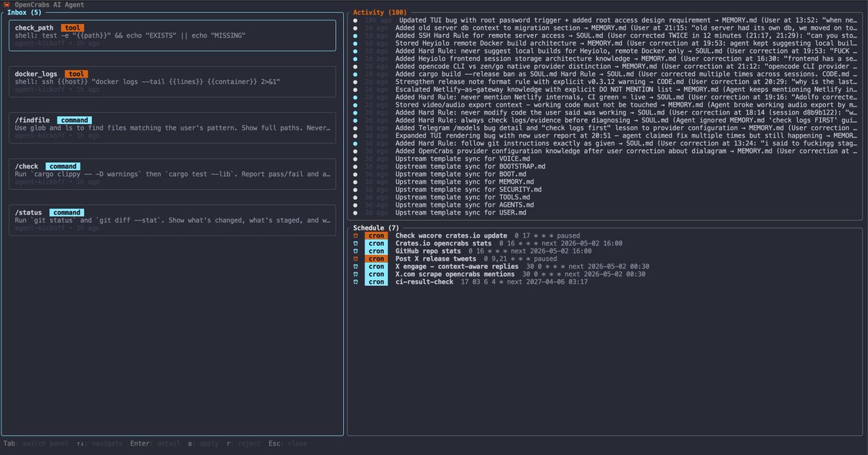Click 'next 2027-04-06 03:17' on ci-result-check

pos(547,282)
